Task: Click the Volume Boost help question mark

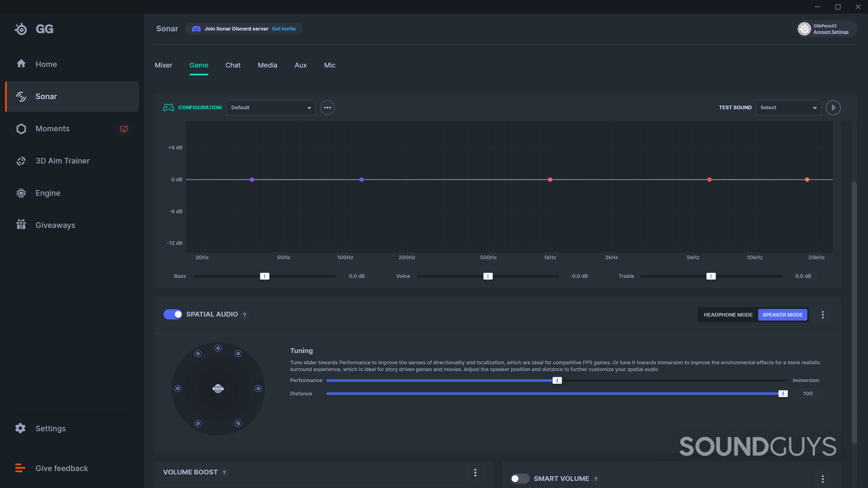Action: point(224,473)
